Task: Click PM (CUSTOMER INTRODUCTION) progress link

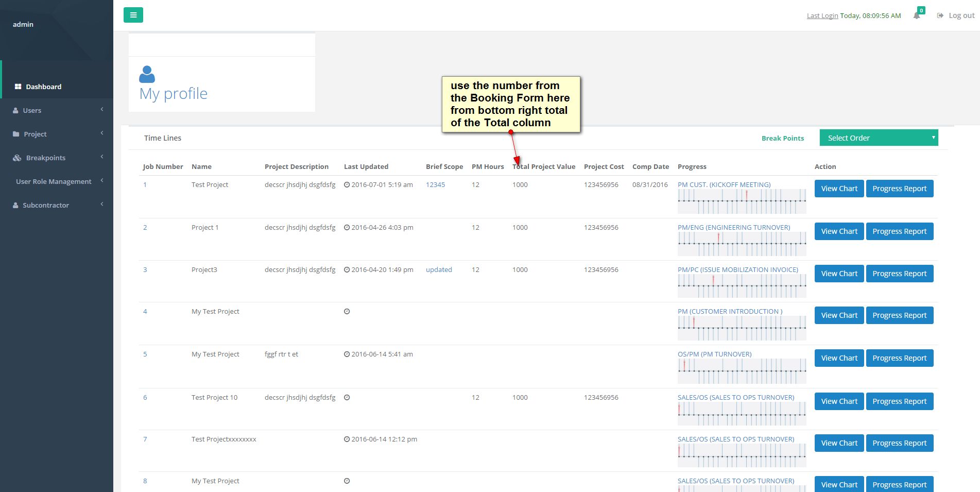Action: 730,311
